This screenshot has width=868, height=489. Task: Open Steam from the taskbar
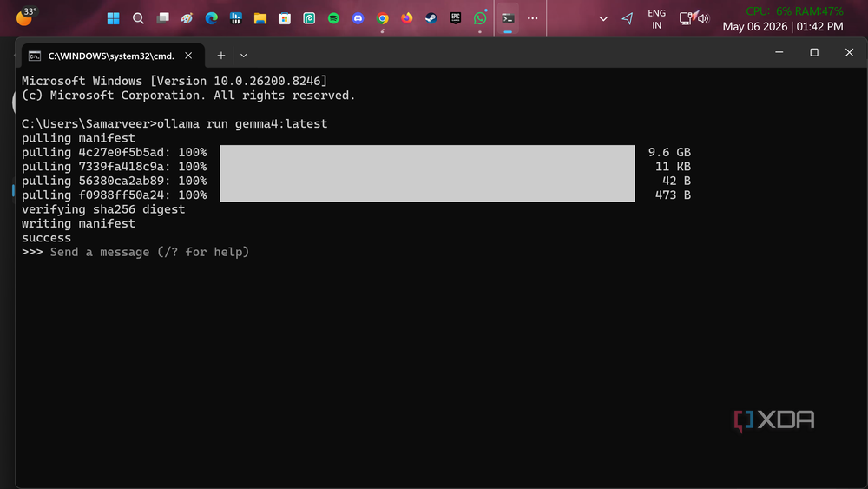click(431, 18)
